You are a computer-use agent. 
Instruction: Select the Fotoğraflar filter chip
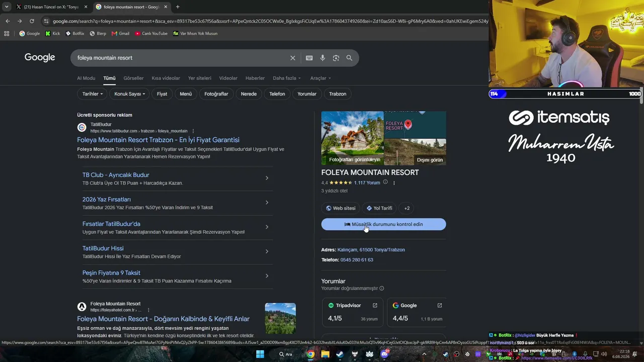click(216, 94)
